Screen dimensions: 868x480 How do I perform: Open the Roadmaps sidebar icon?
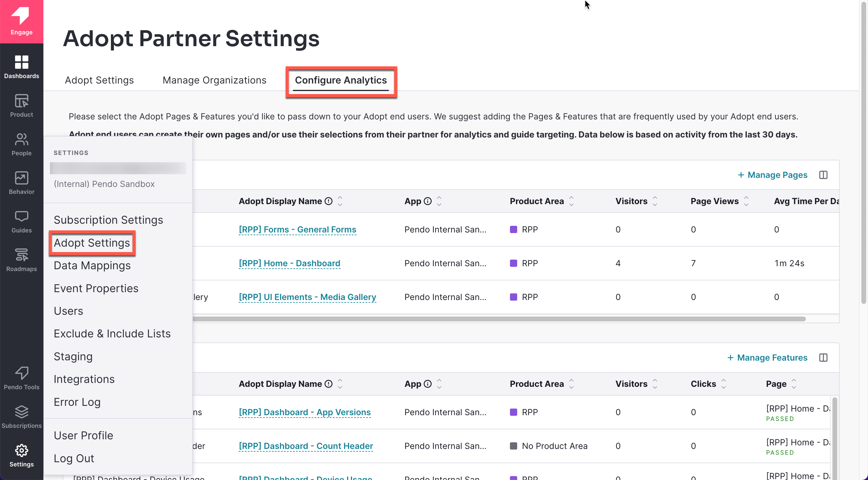click(x=22, y=260)
